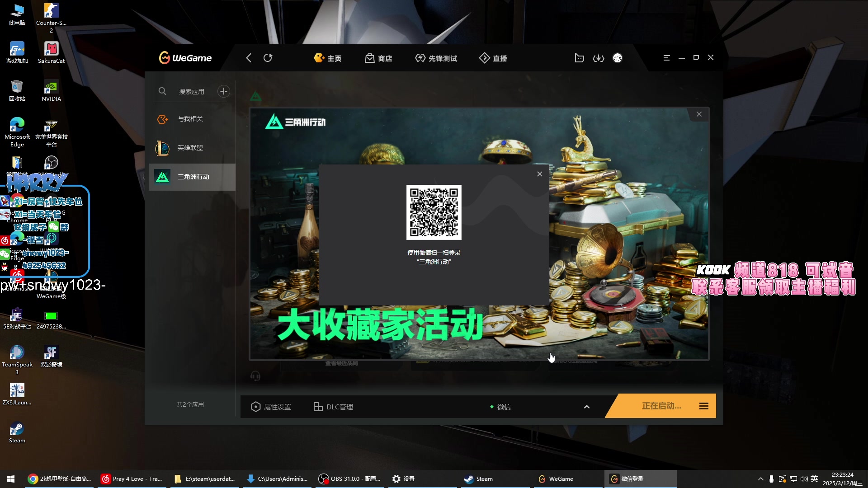
Task: Open Windows Start menu
Action: coord(11,479)
